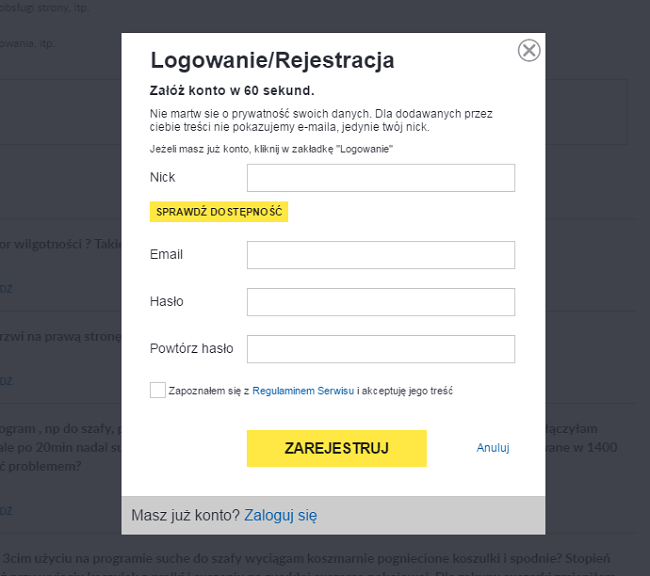Click the "Załóż konto w 60 sekund" subtitle
The width and height of the screenshot is (650, 576).
232,90
